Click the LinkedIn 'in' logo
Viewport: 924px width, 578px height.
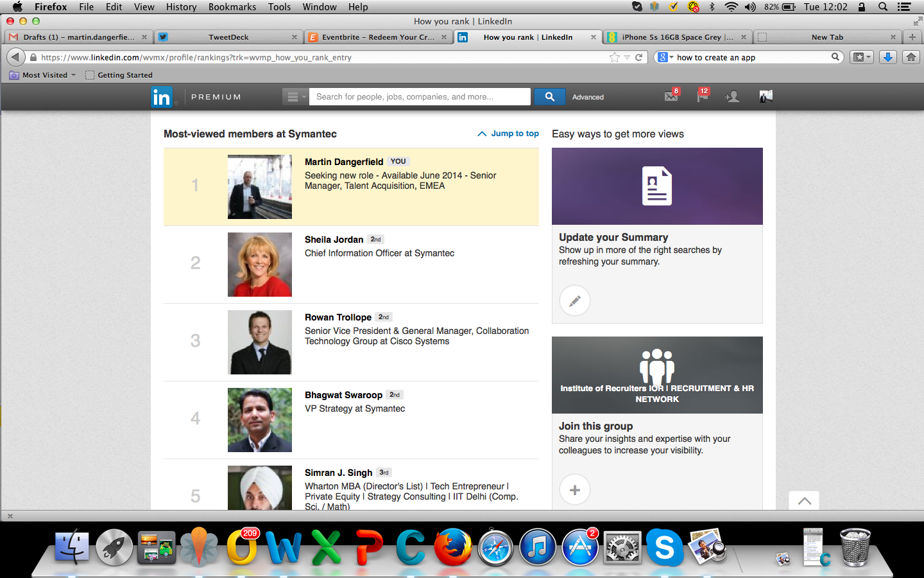[162, 97]
